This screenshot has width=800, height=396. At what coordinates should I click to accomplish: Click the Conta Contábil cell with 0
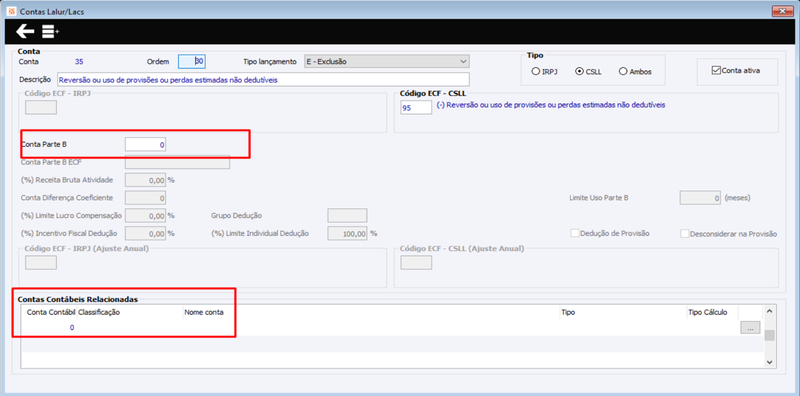pyautogui.click(x=50, y=328)
